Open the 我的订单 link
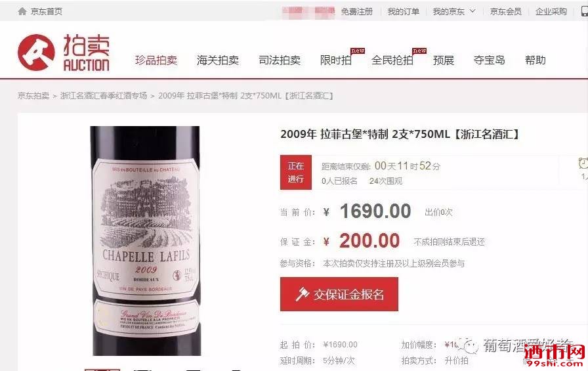Screen dimensions: 588x371 click(x=403, y=12)
